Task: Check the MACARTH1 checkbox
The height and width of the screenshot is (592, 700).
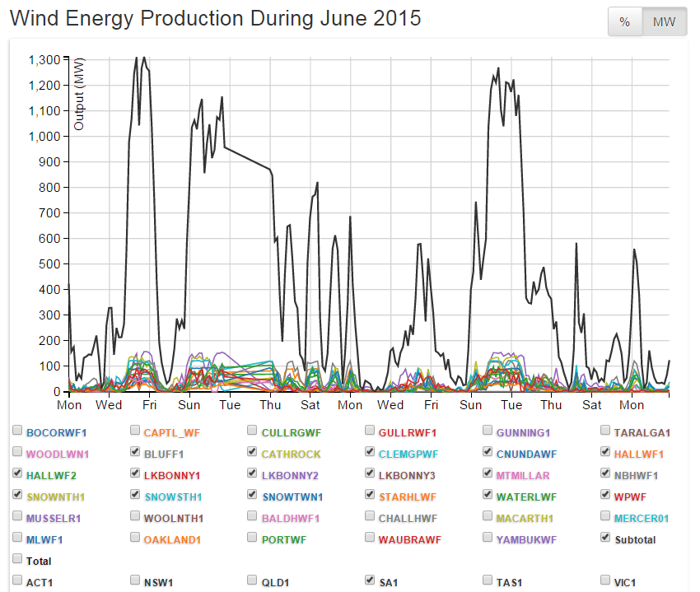Action: [x=487, y=516]
